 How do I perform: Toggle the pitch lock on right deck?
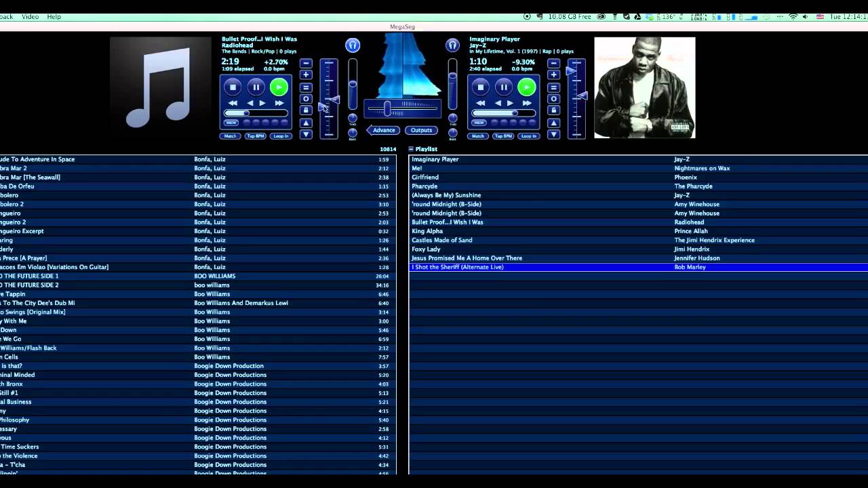click(554, 110)
